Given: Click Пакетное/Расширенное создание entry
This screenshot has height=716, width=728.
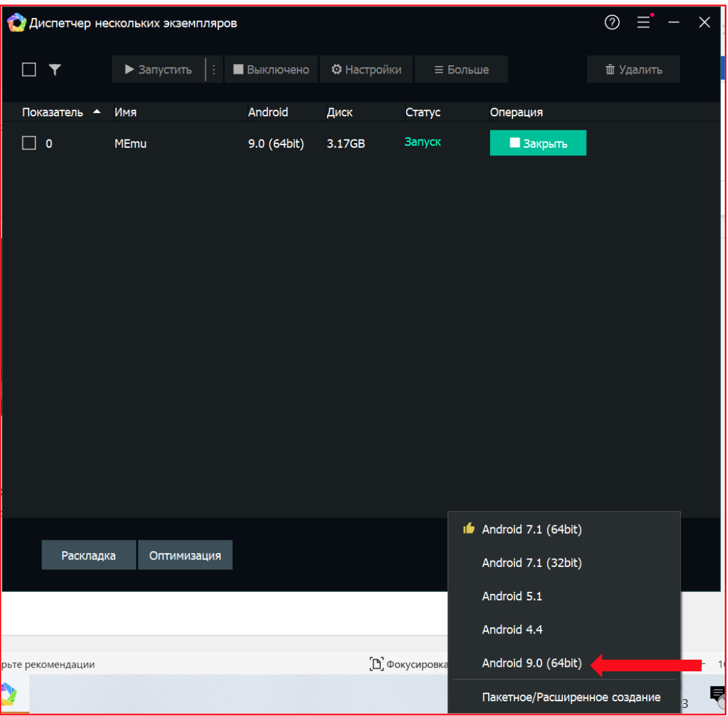Looking at the screenshot, I should [571, 697].
